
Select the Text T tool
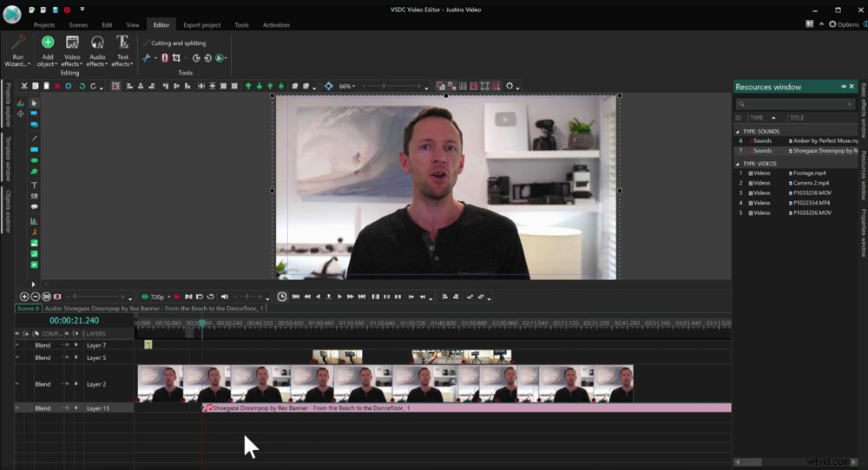point(34,186)
